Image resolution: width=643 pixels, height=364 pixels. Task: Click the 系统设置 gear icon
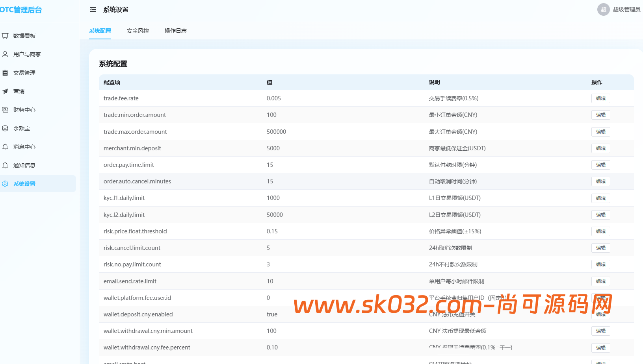(x=5, y=184)
